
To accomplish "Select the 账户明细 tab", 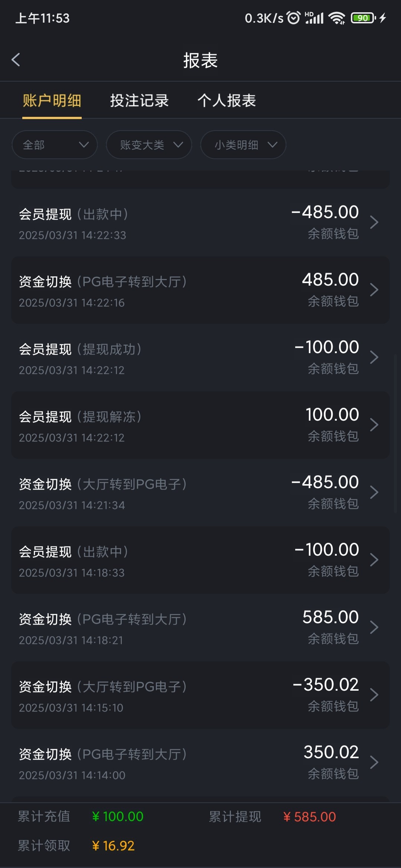I will [52, 101].
